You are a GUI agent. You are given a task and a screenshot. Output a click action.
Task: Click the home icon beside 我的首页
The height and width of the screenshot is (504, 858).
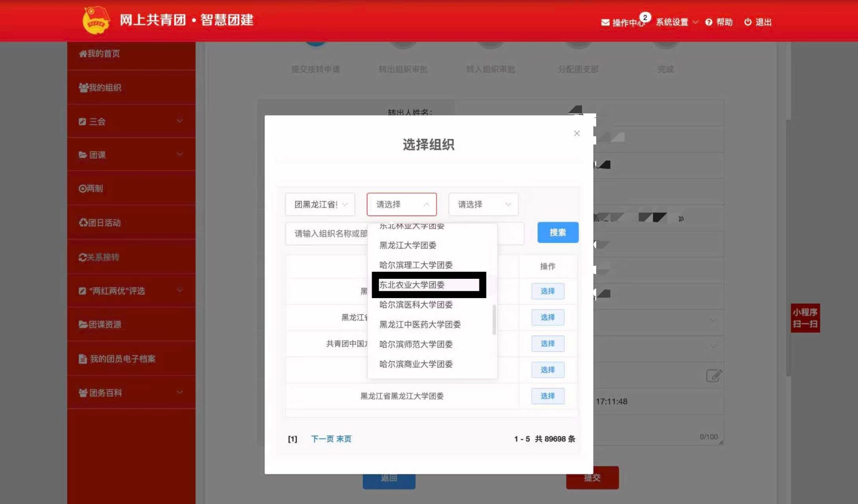83,54
